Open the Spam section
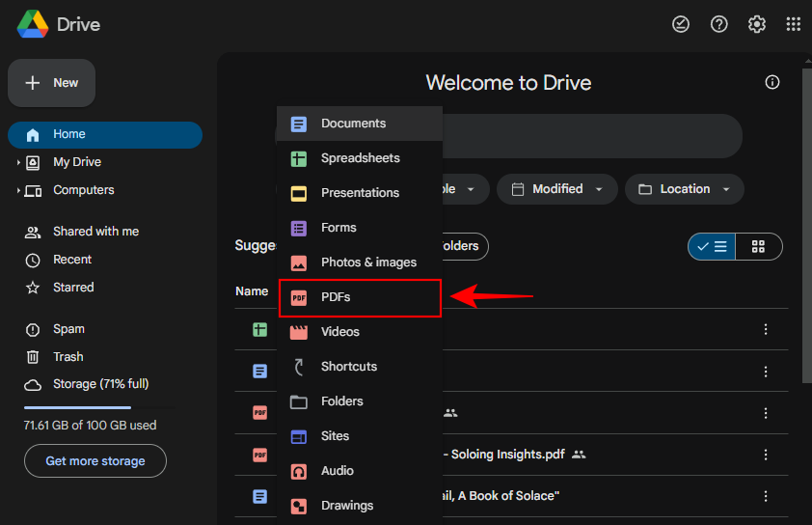This screenshot has width=812, height=525. point(68,329)
